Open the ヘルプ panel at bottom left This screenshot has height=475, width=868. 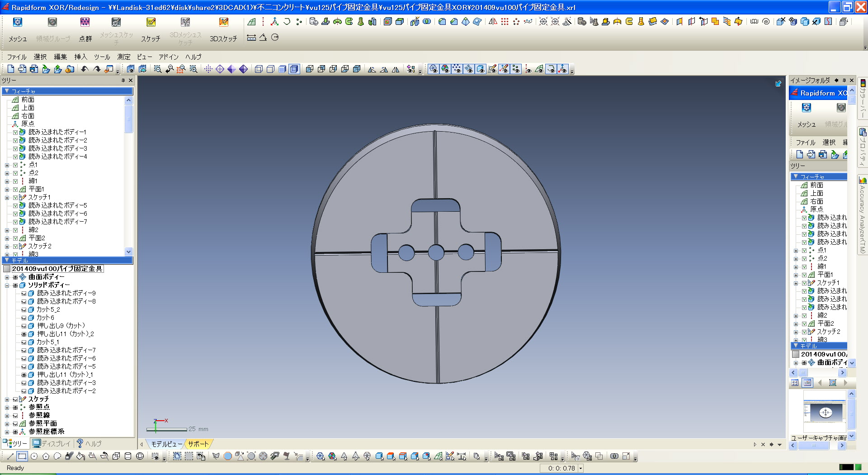[x=89, y=444]
